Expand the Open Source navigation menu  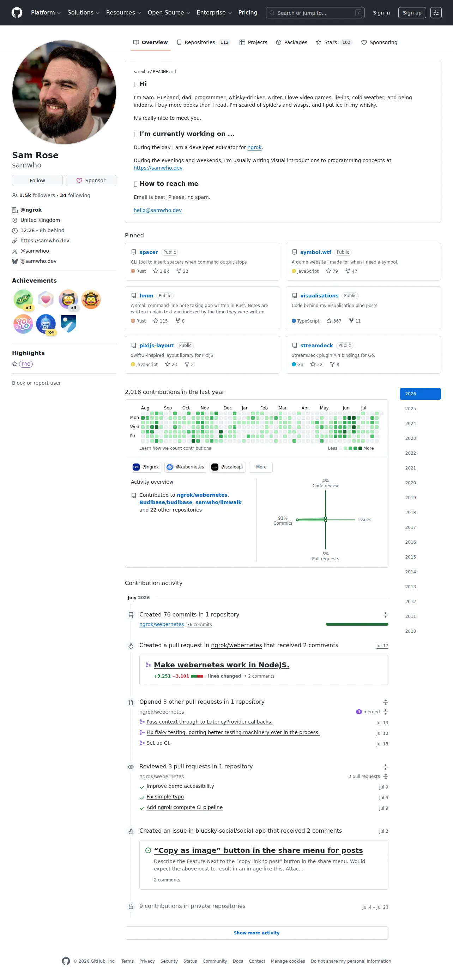tap(169, 13)
